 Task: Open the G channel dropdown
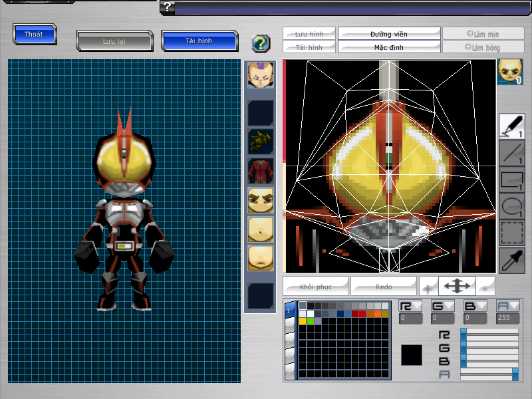[442, 306]
